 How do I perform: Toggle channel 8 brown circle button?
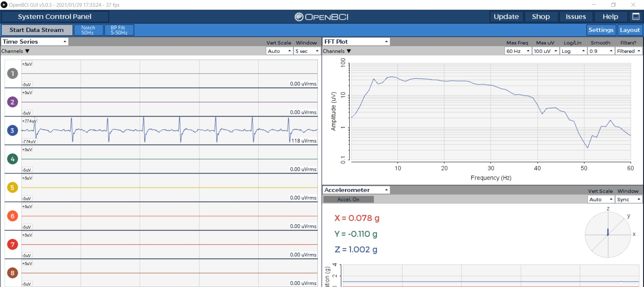(x=12, y=273)
